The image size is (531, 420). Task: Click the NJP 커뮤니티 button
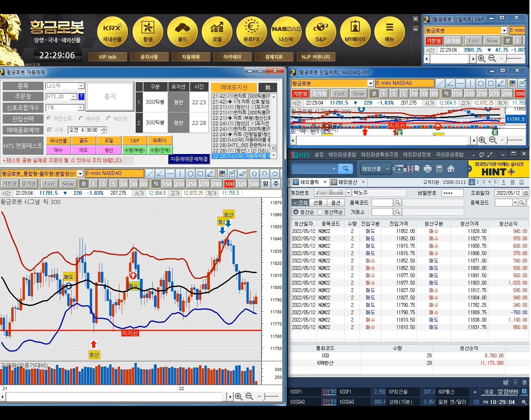pos(316,57)
